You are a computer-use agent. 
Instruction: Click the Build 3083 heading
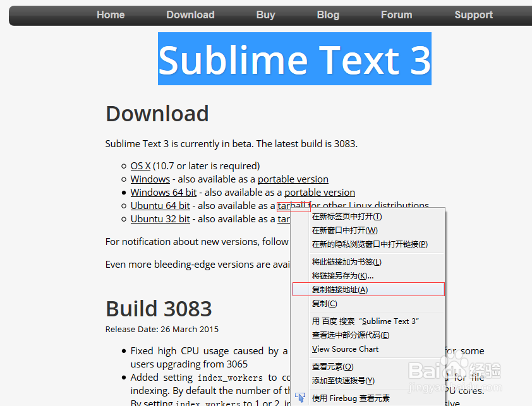point(159,309)
